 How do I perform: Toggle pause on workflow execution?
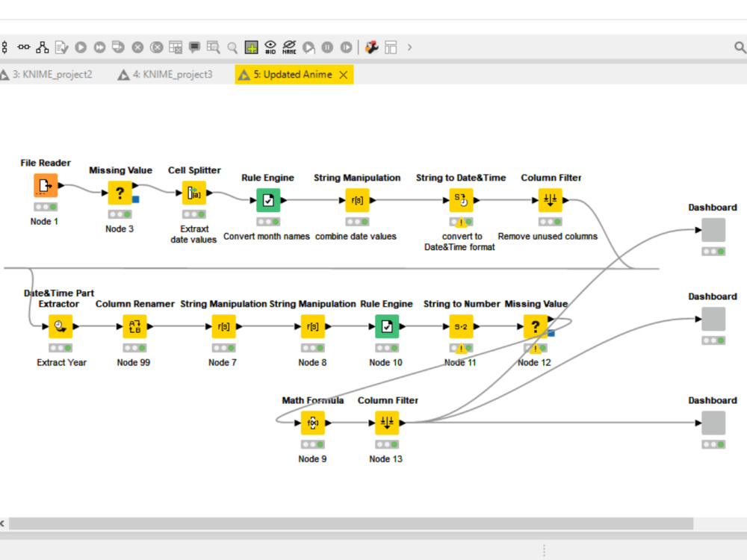[326, 47]
